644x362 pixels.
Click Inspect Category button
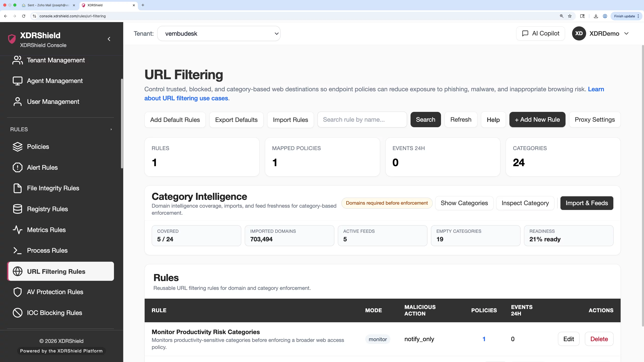[x=525, y=203]
